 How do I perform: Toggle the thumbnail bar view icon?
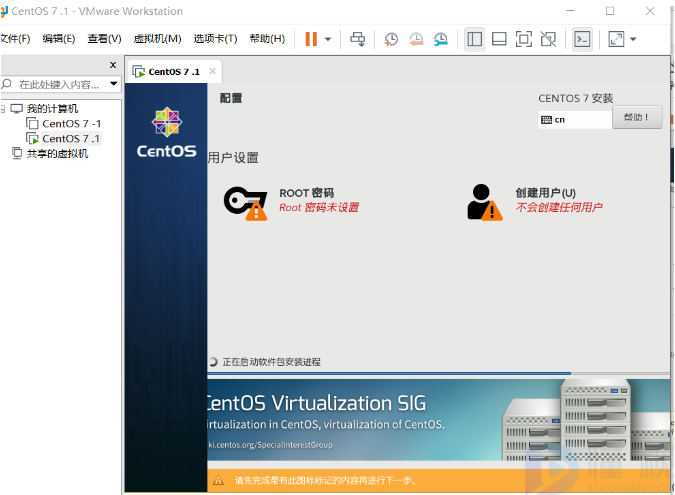tap(499, 39)
